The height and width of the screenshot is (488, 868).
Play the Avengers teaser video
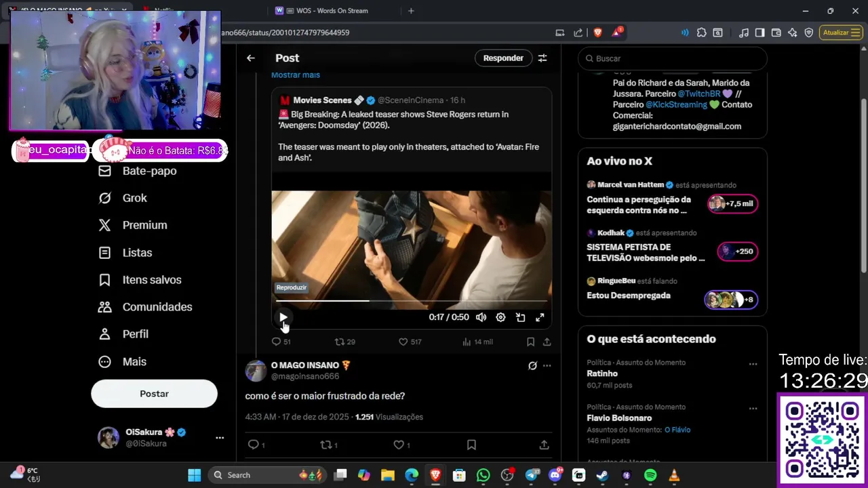tap(283, 317)
